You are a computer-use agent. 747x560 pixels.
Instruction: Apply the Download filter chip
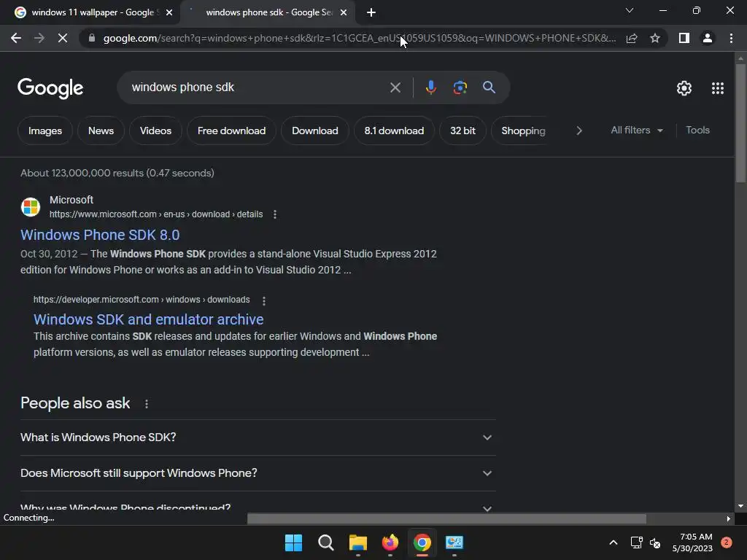tap(315, 131)
